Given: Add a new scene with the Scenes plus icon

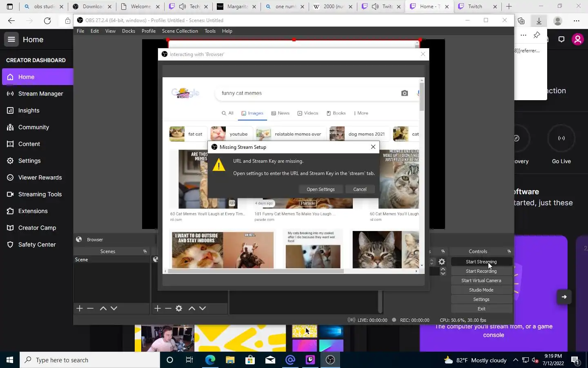Looking at the screenshot, I should point(80,308).
